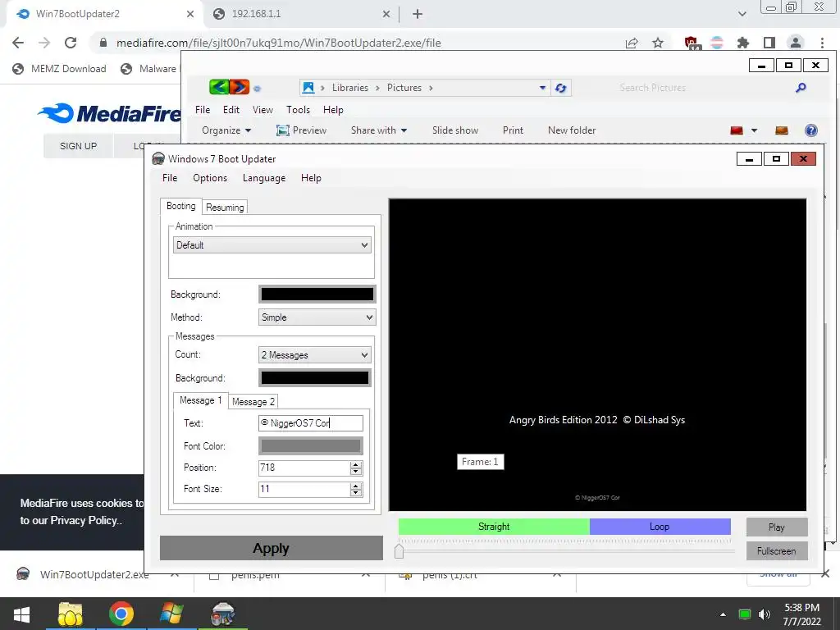Show hidden tray icons arrow
Image resolution: width=840 pixels, height=630 pixels.
click(x=724, y=614)
